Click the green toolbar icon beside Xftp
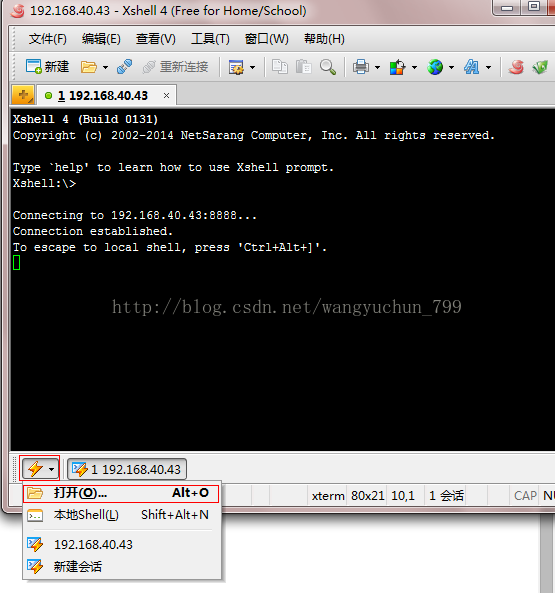The width and height of the screenshot is (555, 593). (540, 67)
